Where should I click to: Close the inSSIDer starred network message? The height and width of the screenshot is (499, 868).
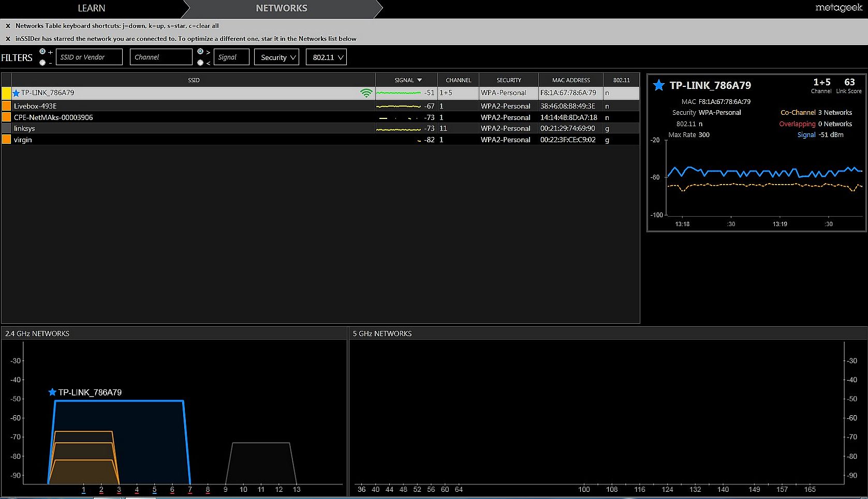8,39
